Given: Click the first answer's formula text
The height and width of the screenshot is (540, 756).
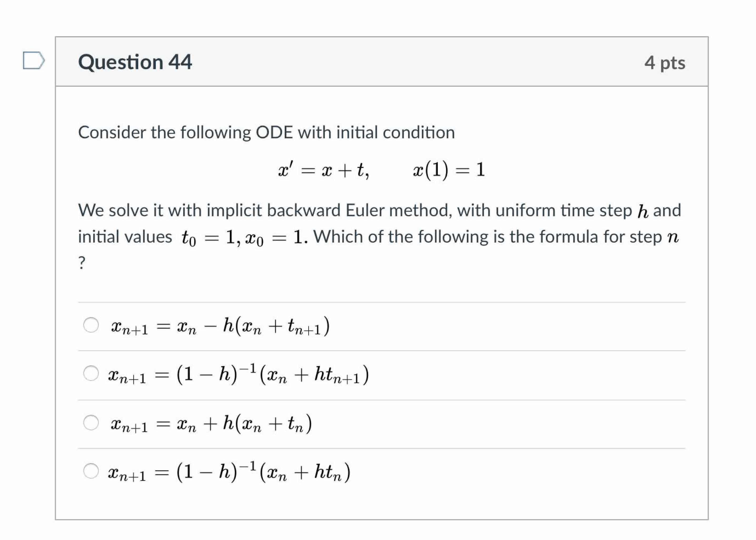Looking at the screenshot, I should tap(220, 326).
